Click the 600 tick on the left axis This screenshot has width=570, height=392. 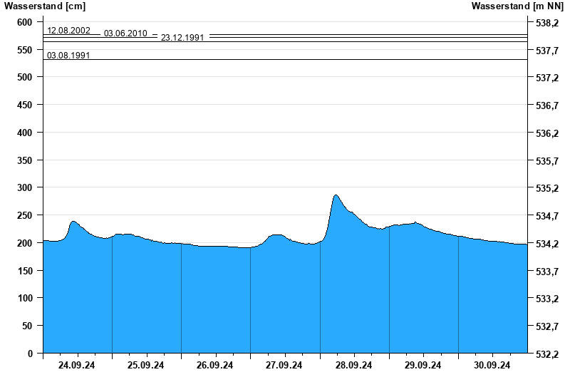click(25, 22)
